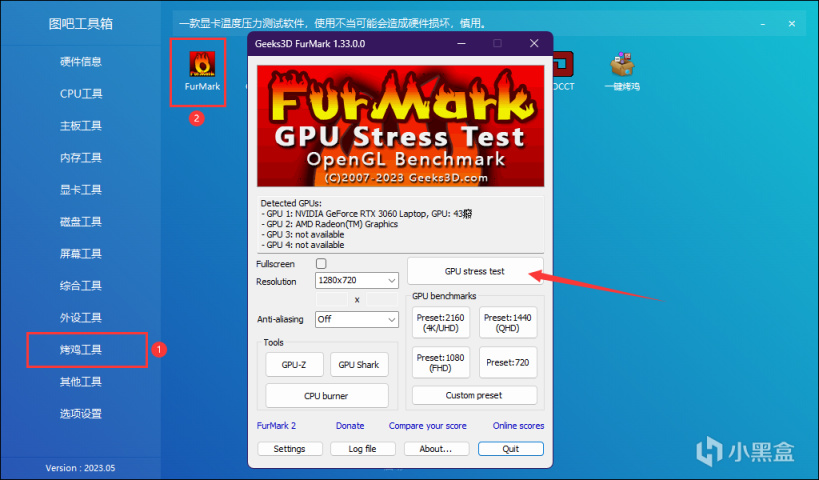Click the custom width input field

tap(332, 299)
